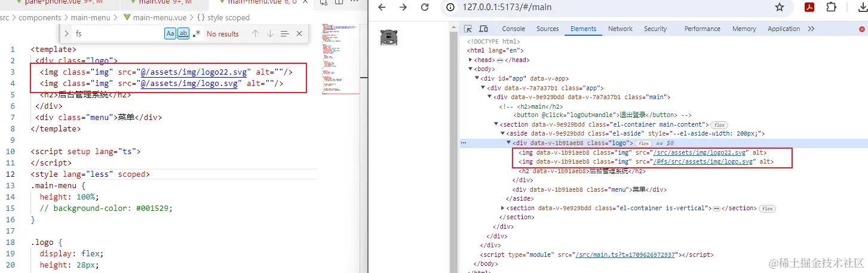The image size is (868, 273).
Task: Open the Network tab in DevTools
Action: (620, 29)
